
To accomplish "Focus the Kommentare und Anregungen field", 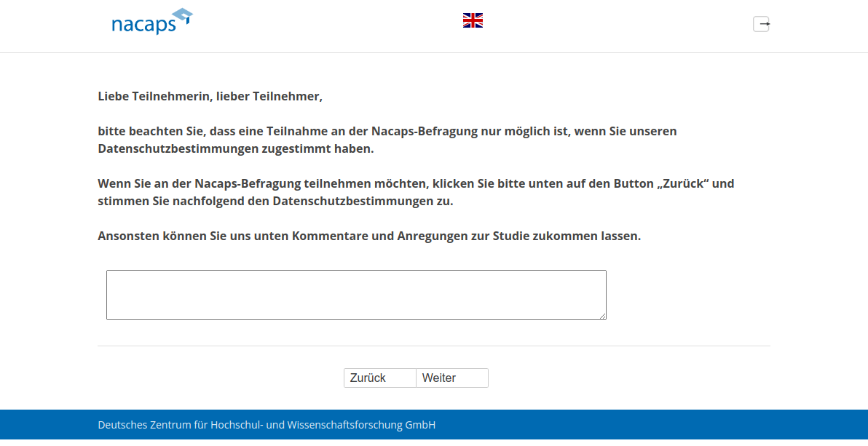I will coord(356,294).
